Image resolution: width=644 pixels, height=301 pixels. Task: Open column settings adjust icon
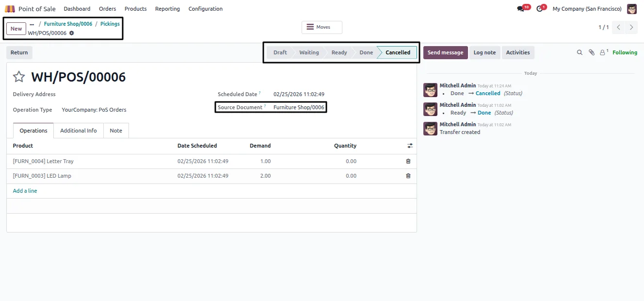410,146
